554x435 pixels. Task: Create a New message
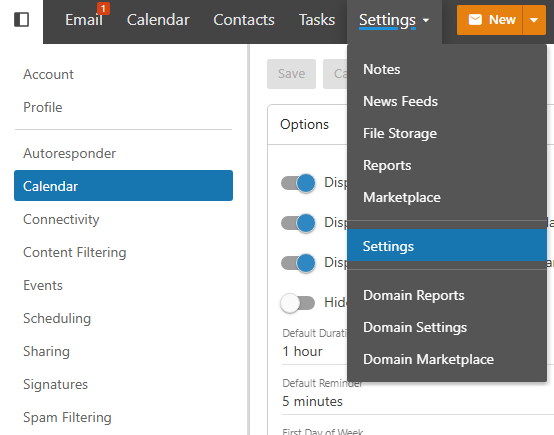point(490,20)
